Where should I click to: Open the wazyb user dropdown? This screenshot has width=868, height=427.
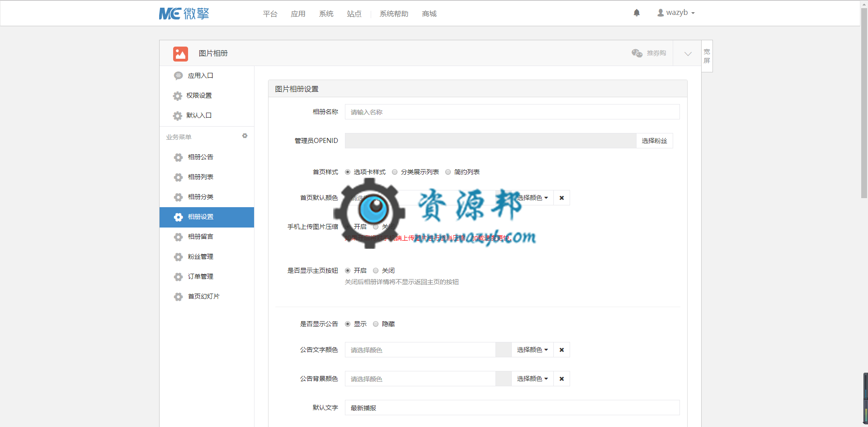pyautogui.click(x=676, y=13)
